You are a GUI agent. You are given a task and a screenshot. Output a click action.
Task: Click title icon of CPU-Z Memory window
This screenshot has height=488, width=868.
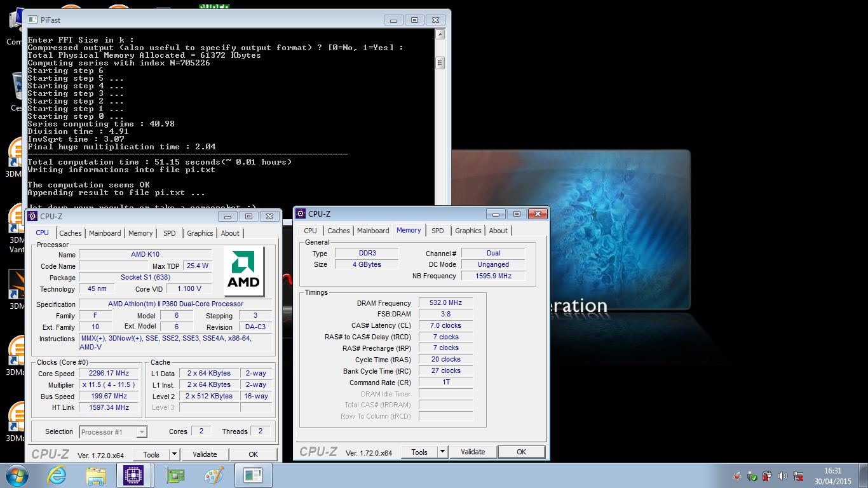click(301, 213)
